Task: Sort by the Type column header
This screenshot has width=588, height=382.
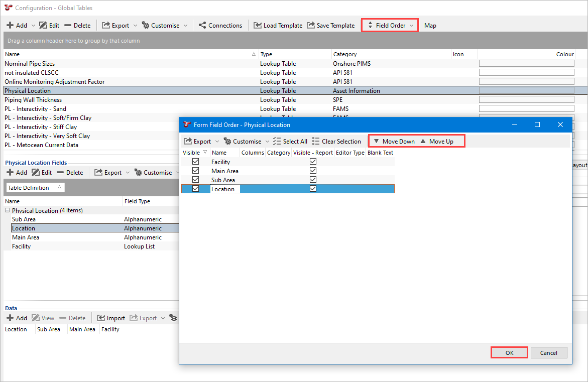Action: 295,54
